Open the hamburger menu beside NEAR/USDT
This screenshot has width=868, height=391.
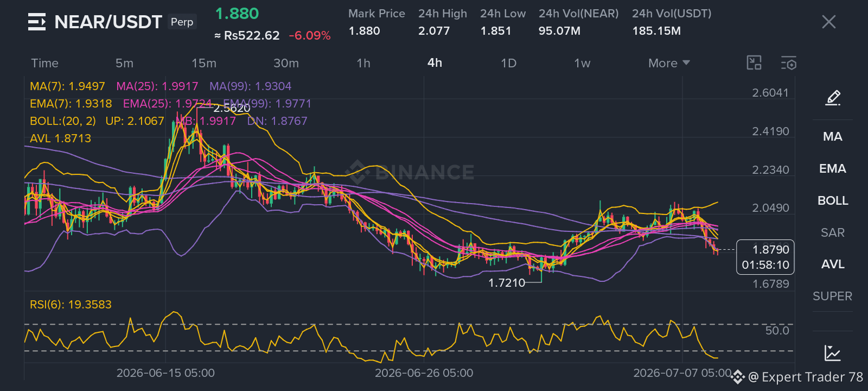(37, 22)
